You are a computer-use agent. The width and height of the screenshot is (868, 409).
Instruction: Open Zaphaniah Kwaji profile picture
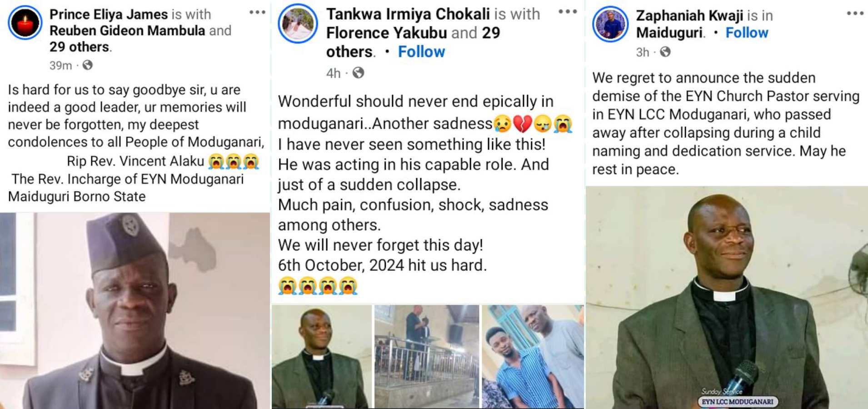(610, 25)
